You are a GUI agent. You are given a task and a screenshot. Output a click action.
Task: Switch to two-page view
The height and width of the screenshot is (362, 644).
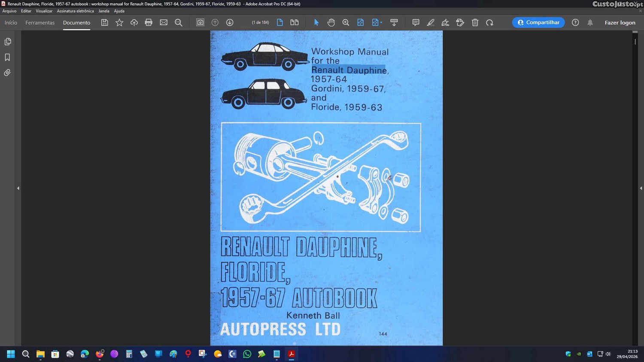click(x=295, y=23)
